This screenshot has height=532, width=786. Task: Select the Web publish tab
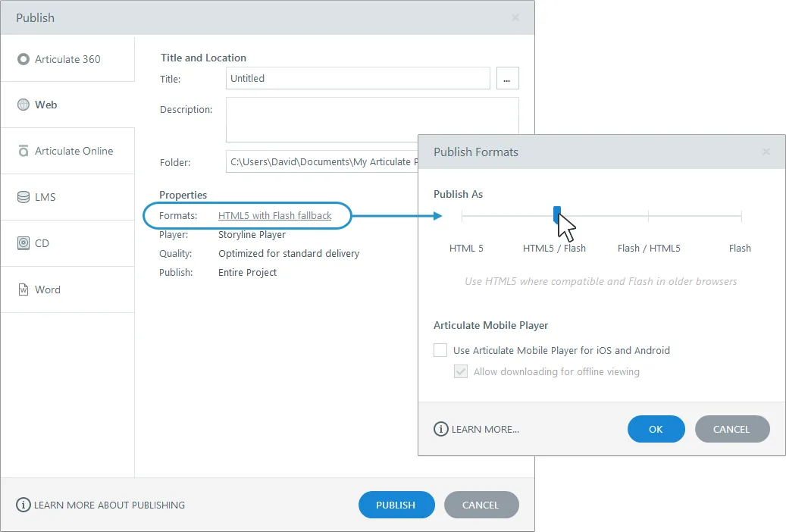click(x=67, y=105)
